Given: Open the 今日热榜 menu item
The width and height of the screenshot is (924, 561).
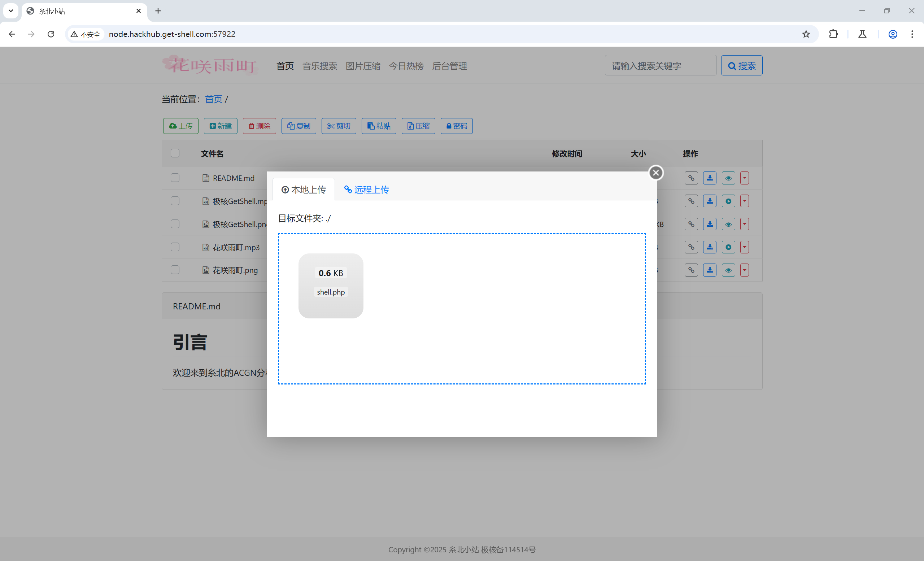Looking at the screenshot, I should pyautogui.click(x=406, y=66).
